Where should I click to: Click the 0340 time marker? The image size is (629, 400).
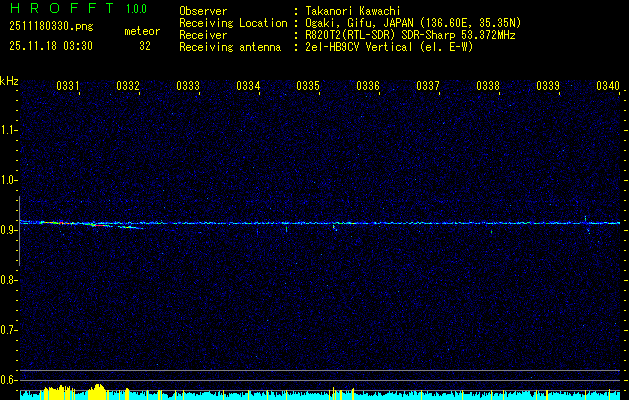point(608,86)
